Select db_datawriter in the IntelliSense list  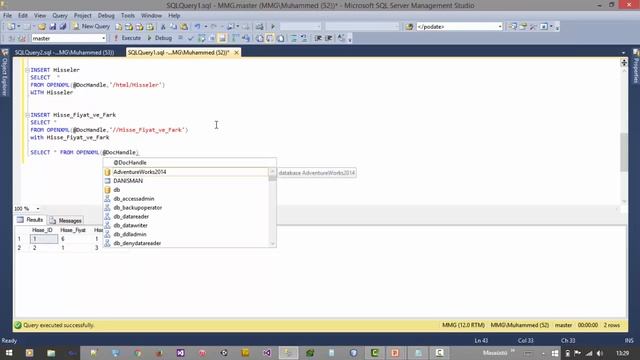pyautogui.click(x=186, y=225)
